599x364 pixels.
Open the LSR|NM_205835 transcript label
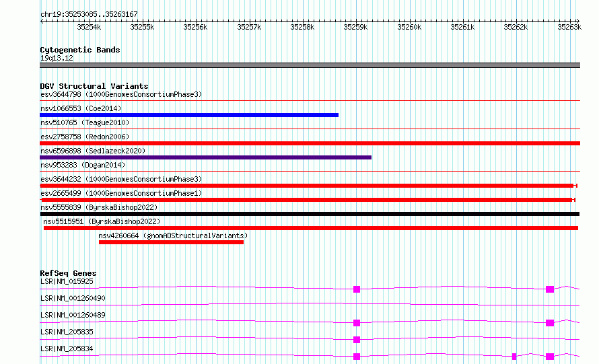point(67,332)
